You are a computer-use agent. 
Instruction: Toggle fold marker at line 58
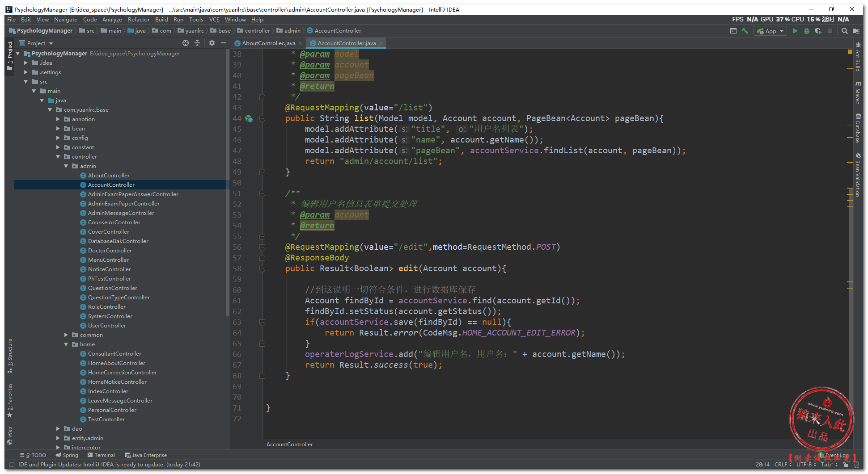(263, 268)
